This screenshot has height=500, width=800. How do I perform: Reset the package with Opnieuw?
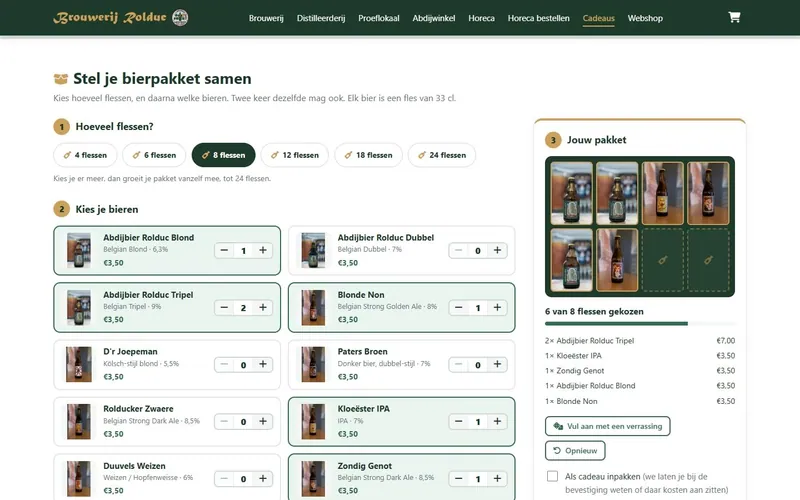point(575,451)
